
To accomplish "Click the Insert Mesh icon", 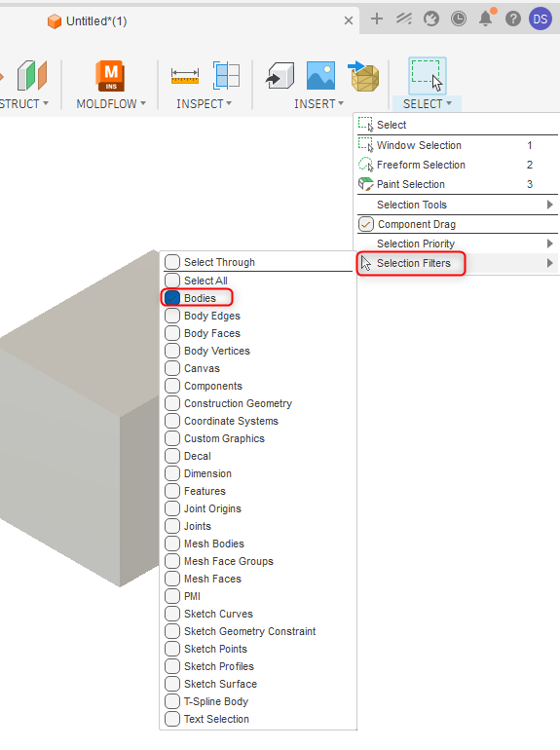I will pyautogui.click(x=363, y=76).
